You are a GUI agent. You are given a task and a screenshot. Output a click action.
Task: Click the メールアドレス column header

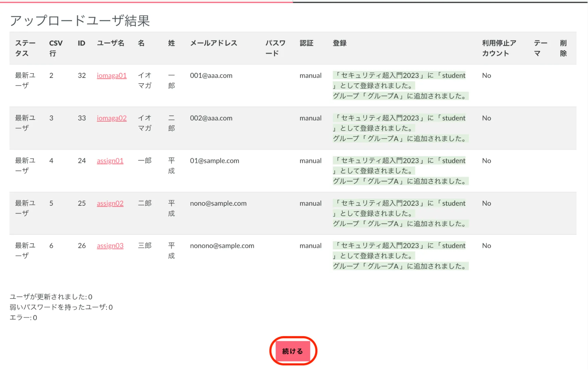(x=214, y=43)
